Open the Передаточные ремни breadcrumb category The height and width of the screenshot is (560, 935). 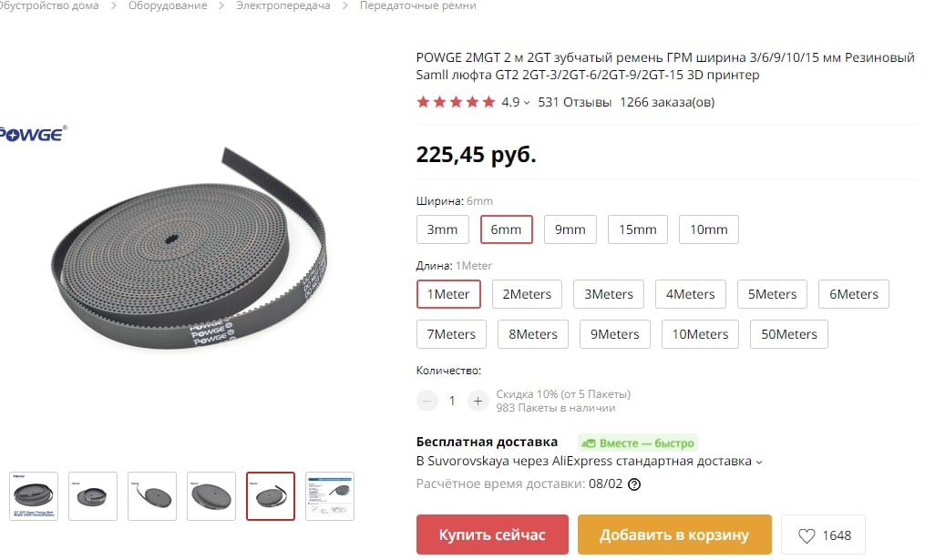coord(418,6)
